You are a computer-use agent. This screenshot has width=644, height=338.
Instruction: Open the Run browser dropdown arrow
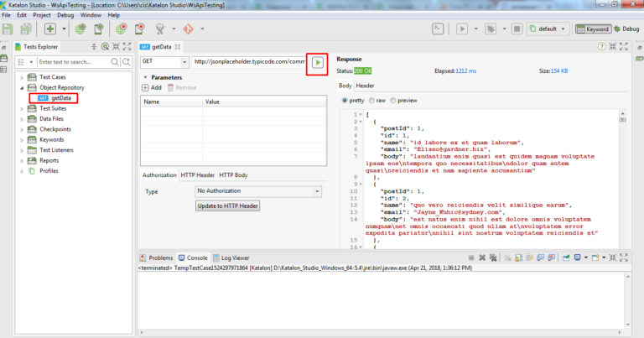click(476, 29)
